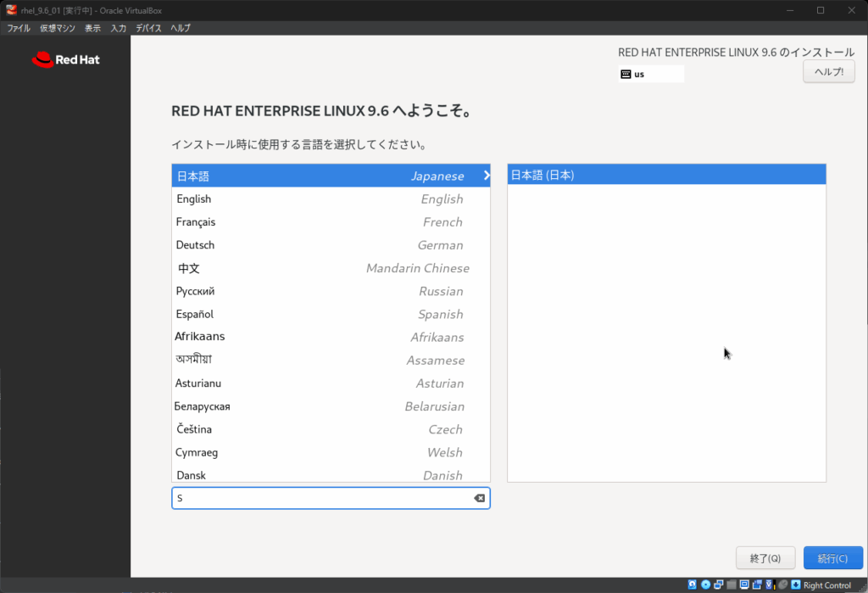Select the Assamese language row

[x=331, y=361]
